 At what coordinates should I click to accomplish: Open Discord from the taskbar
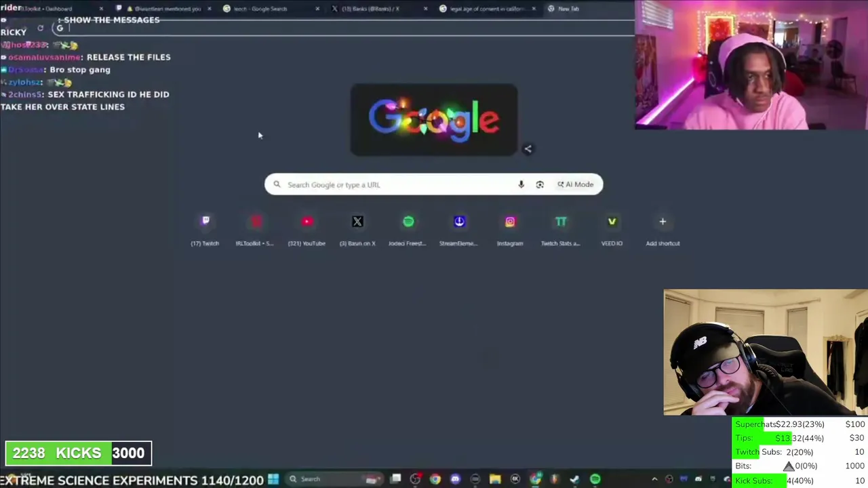(x=455, y=479)
